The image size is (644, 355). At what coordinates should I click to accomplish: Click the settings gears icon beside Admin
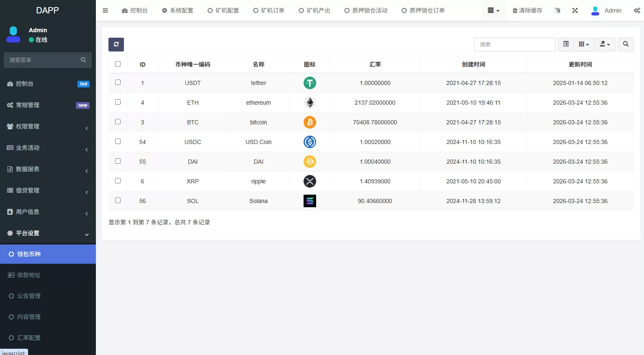[637, 10]
